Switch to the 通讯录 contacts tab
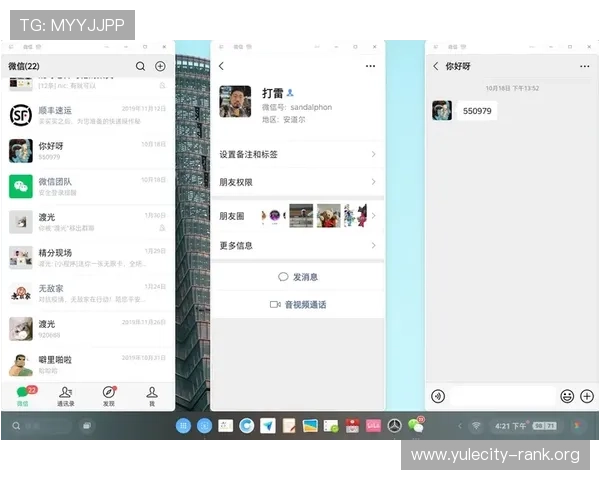600x480 pixels. (x=66, y=395)
